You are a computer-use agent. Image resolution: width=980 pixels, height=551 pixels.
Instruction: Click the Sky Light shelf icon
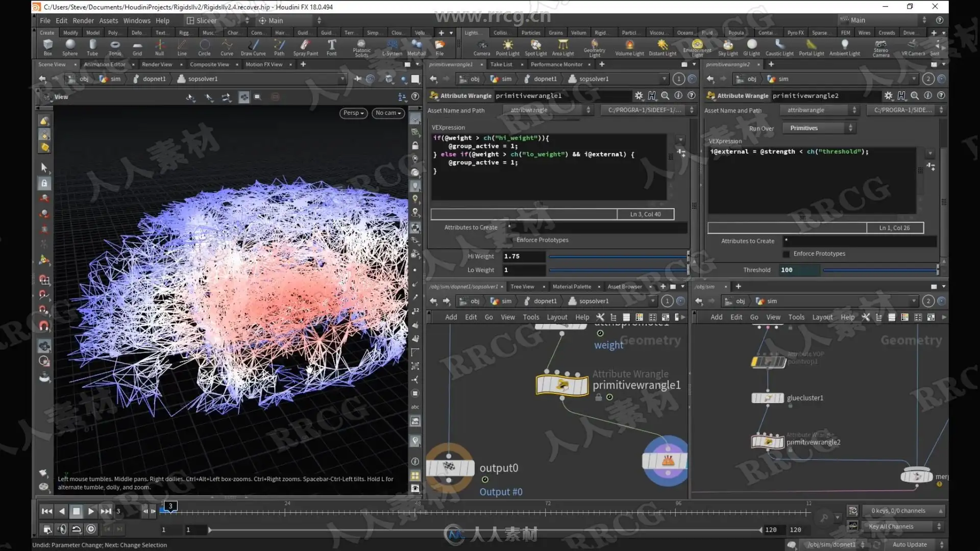(728, 46)
